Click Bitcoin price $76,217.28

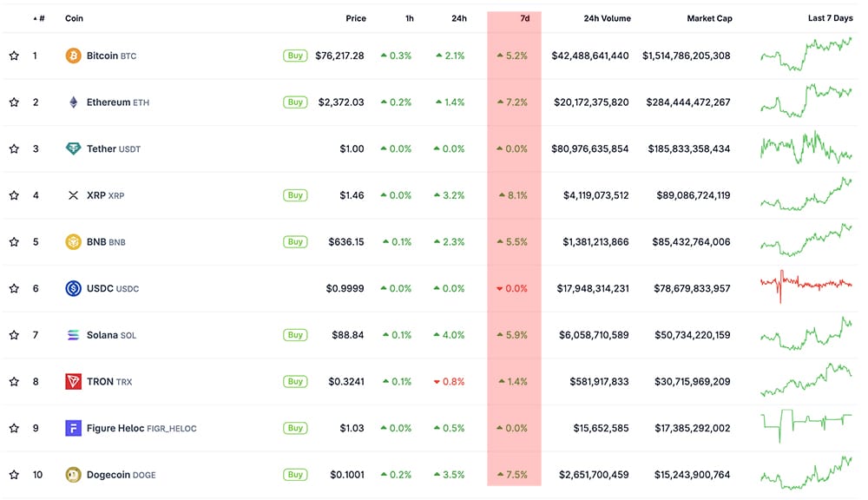click(x=339, y=56)
